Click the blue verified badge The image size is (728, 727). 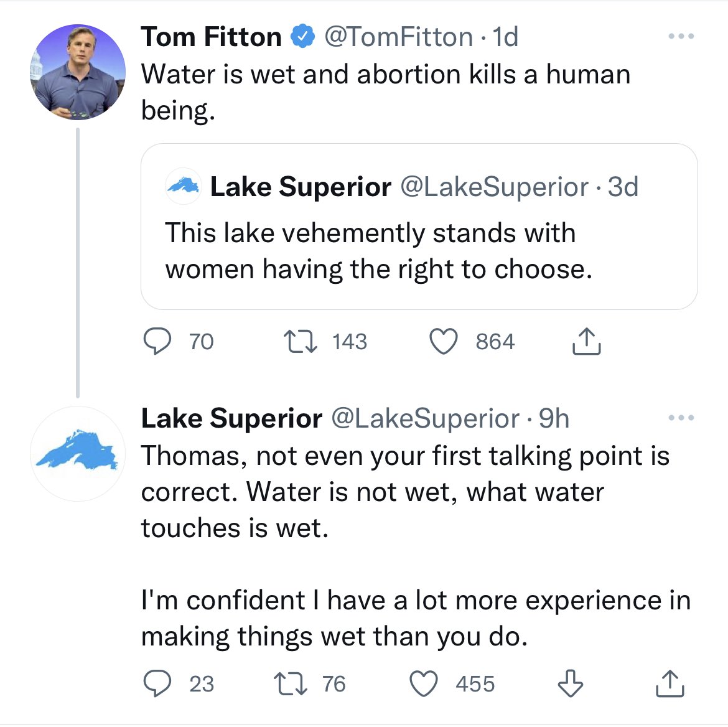[303, 37]
